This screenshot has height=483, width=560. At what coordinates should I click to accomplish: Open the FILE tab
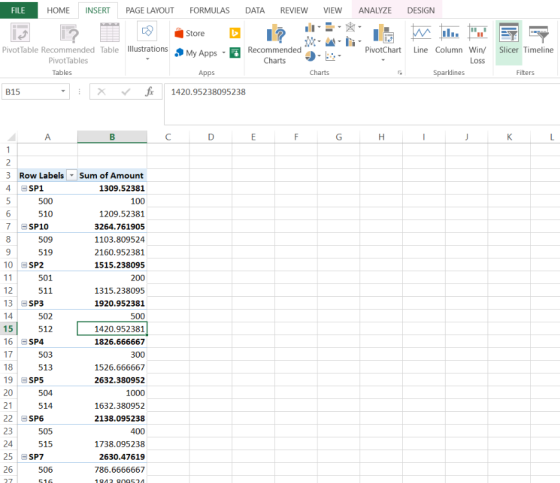pos(18,10)
